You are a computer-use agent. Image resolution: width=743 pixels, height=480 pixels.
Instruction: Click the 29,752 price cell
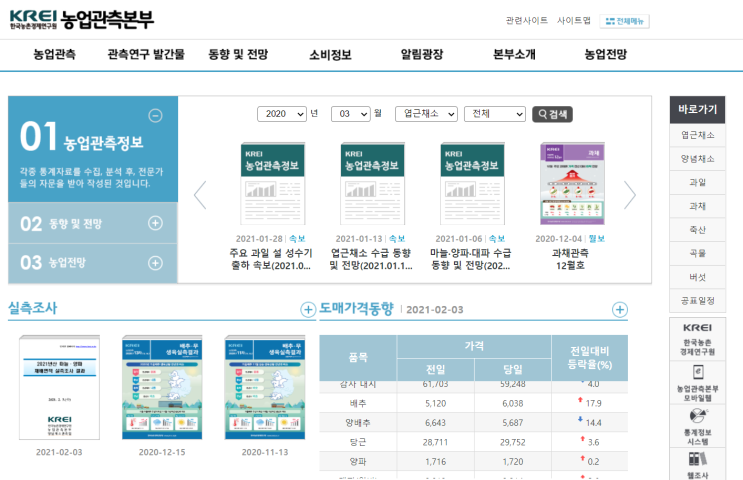(x=513, y=442)
